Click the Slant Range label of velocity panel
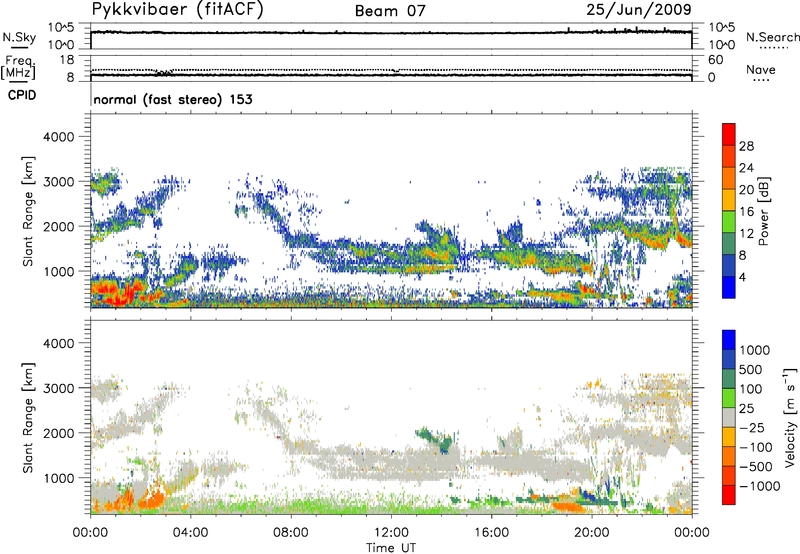The image size is (800, 554). (28, 417)
